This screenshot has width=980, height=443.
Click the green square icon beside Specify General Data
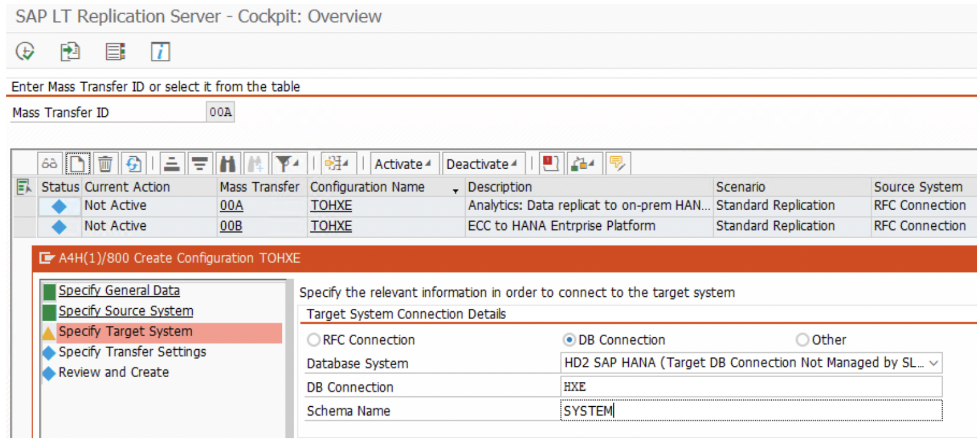[49, 292]
